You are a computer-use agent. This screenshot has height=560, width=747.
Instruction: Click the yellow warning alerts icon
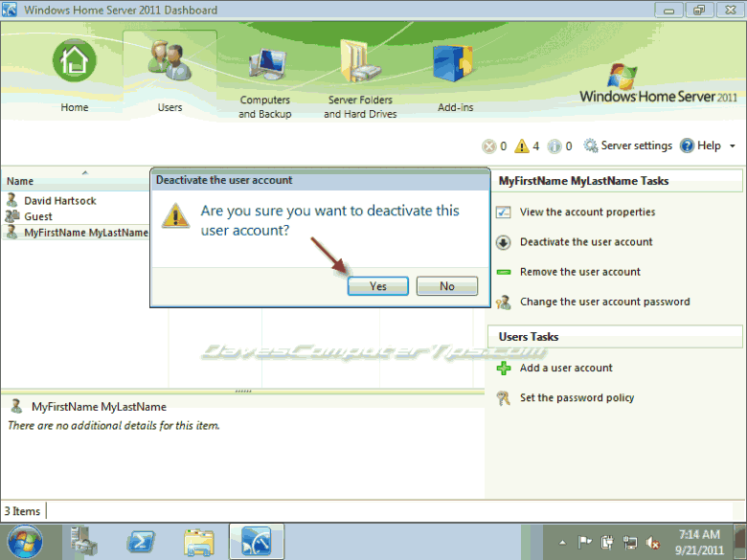[522, 146]
